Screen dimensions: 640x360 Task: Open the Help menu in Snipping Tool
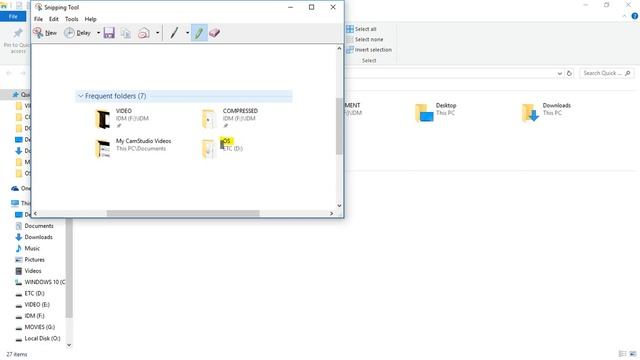(x=91, y=19)
